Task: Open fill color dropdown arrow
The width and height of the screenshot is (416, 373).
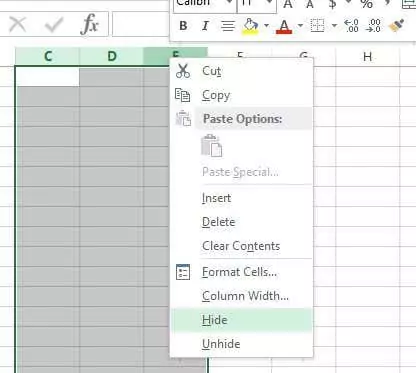Action: point(266,26)
